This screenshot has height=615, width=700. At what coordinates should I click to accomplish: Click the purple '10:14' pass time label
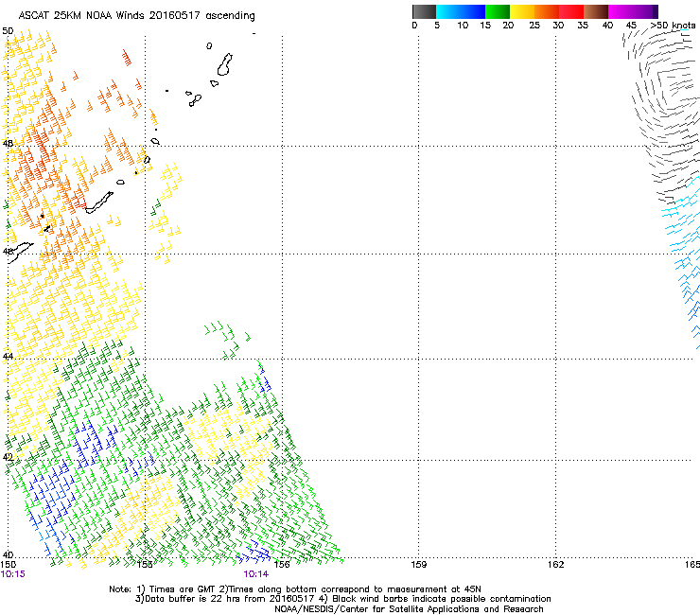(256, 574)
